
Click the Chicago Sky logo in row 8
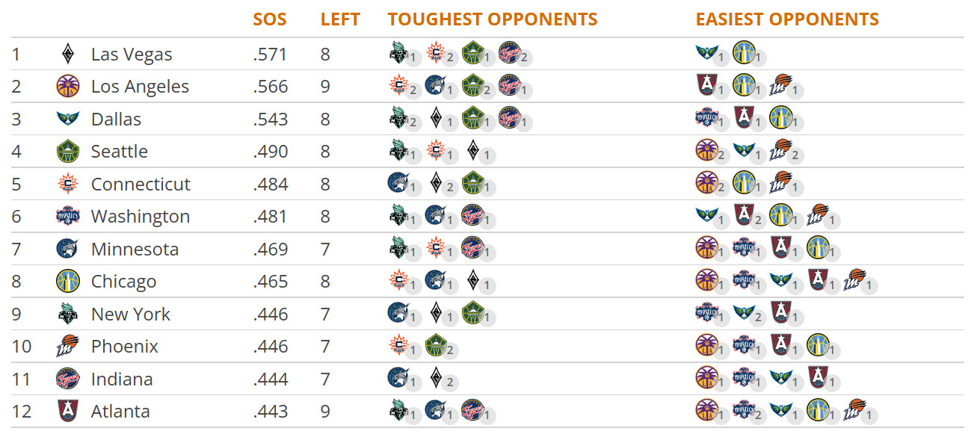tap(68, 282)
